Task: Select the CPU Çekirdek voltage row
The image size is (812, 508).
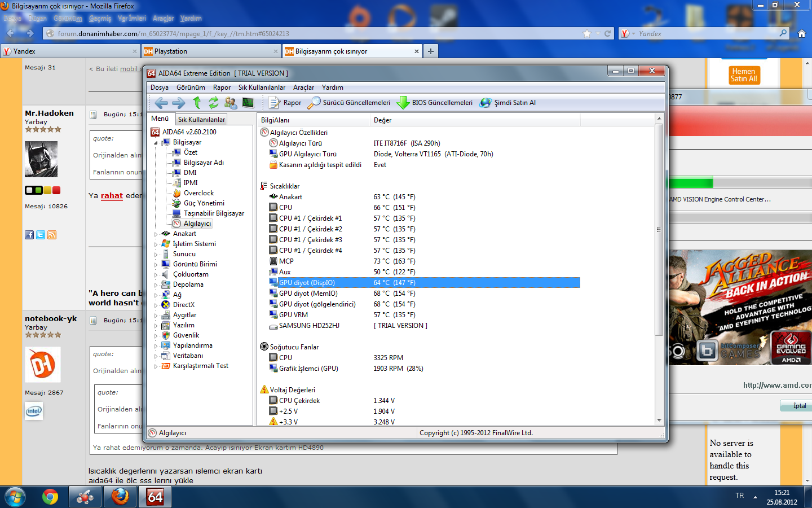Action: point(420,401)
